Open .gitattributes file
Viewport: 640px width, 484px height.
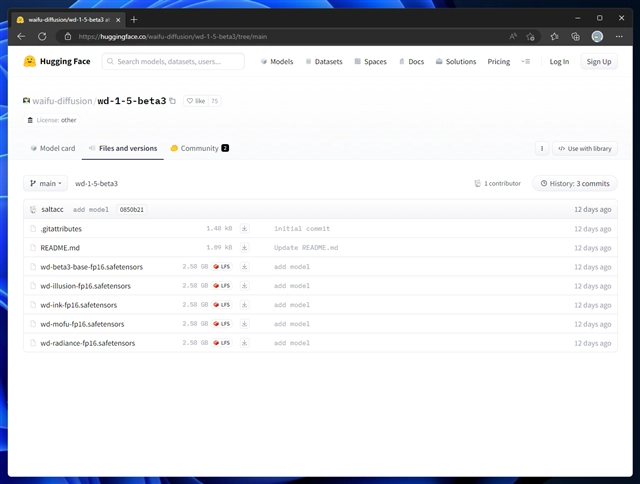pos(61,229)
